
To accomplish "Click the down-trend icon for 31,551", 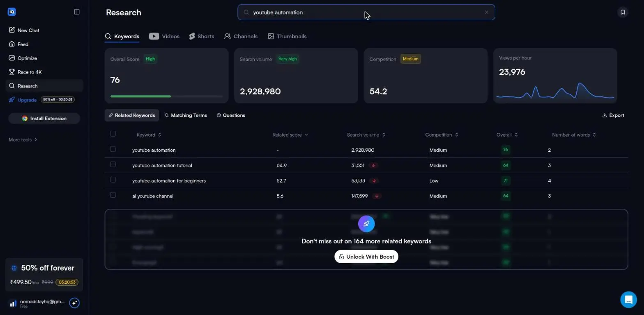I will click(x=373, y=165).
